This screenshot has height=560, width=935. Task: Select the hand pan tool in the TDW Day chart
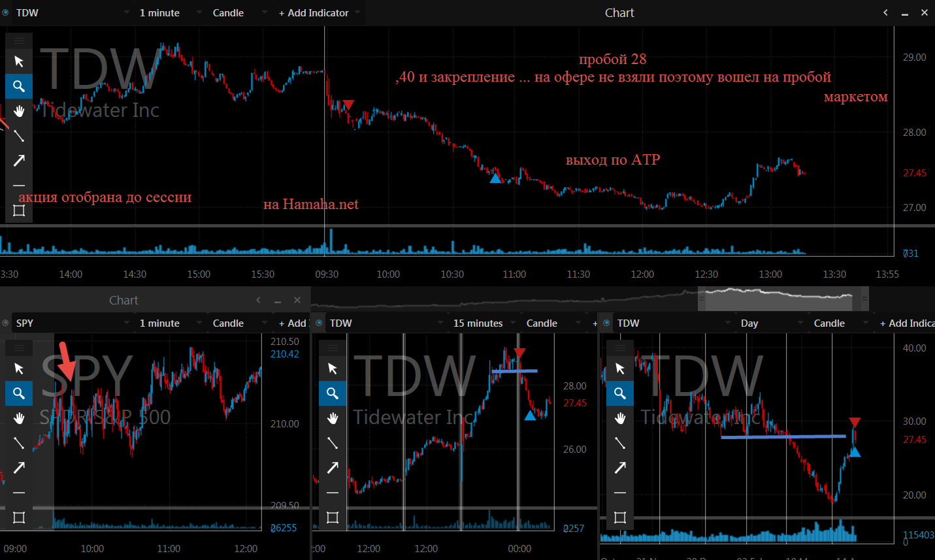click(620, 418)
